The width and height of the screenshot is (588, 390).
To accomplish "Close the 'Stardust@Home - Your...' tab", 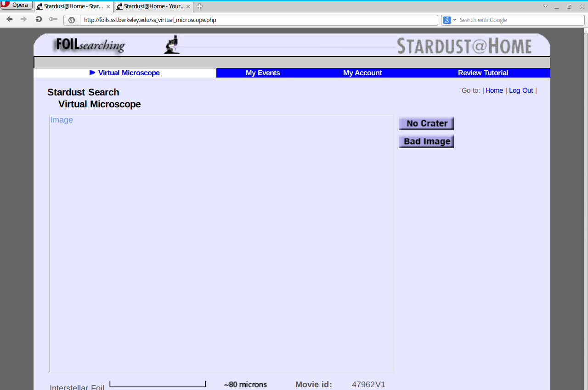I will pyautogui.click(x=188, y=6).
